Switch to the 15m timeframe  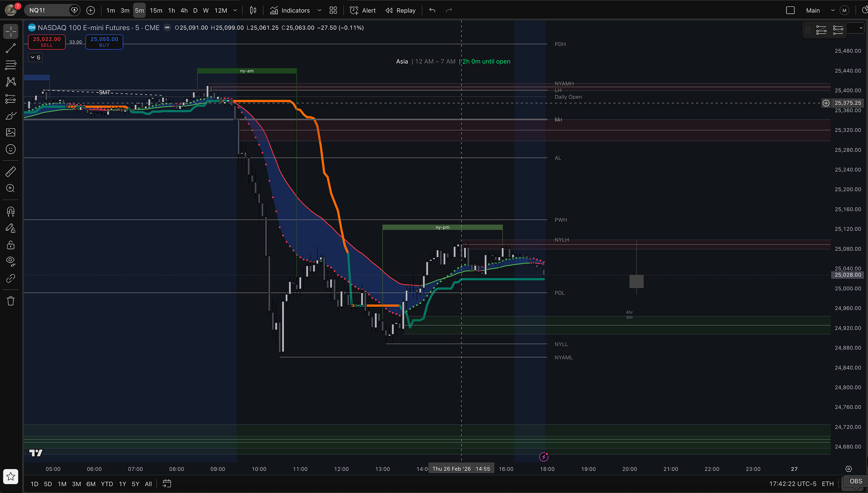(156, 10)
